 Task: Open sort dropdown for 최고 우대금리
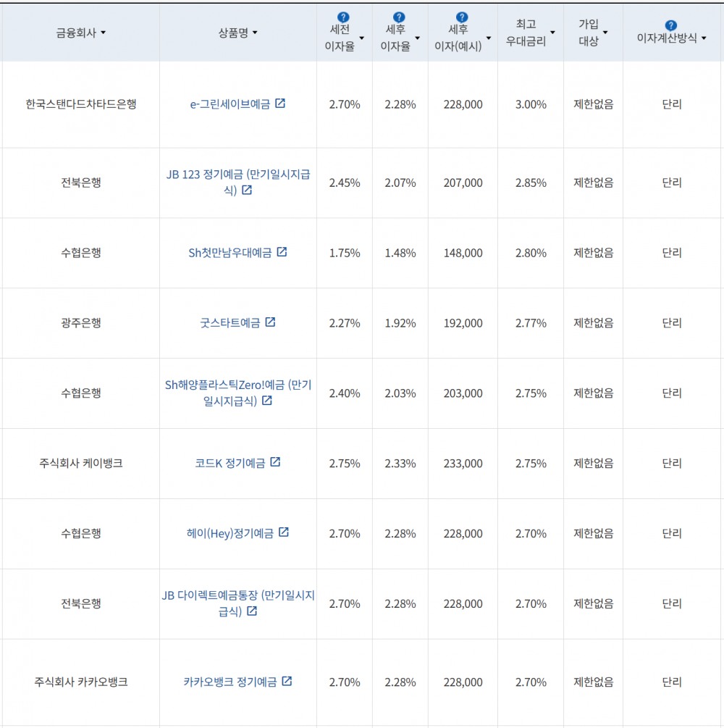pos(552,32)
